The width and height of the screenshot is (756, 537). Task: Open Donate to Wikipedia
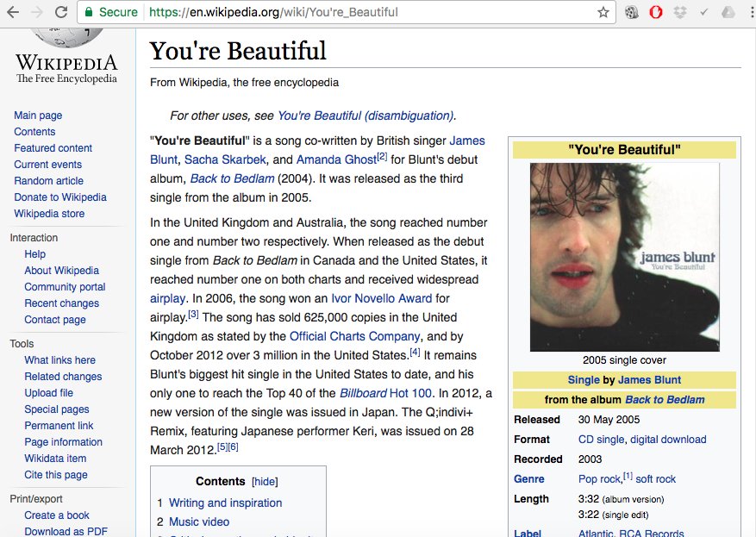[60, 197]
